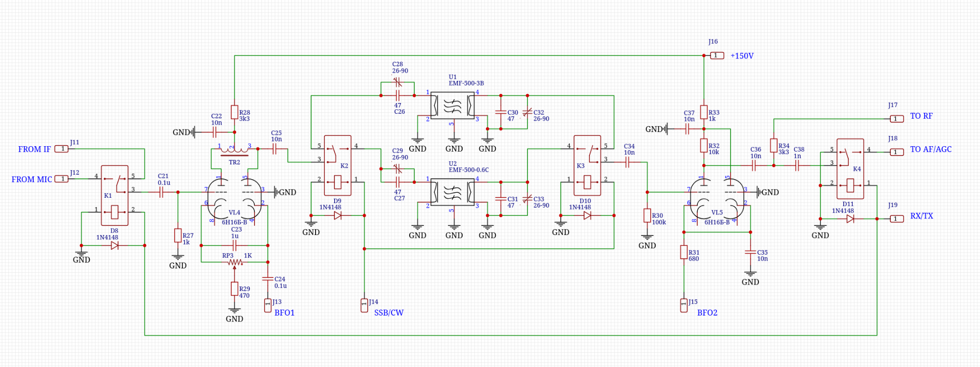This screenshot has height=367, width=980.
Task: Click resistor R30 100k symbol
Action: (647, 215)
